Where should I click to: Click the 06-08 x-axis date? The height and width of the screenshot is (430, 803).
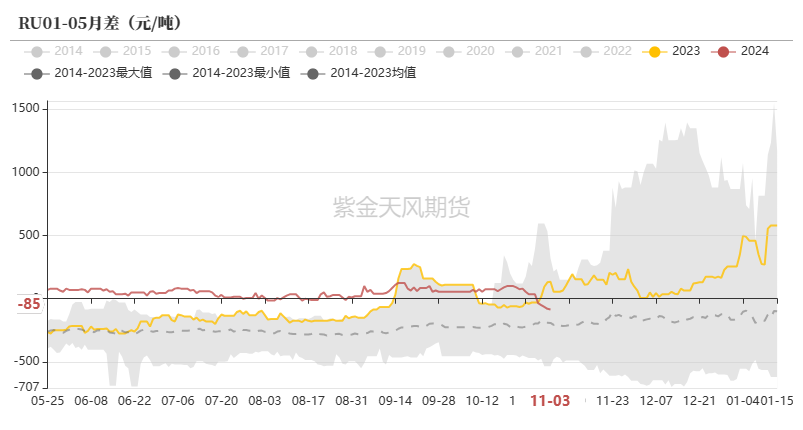91,401
